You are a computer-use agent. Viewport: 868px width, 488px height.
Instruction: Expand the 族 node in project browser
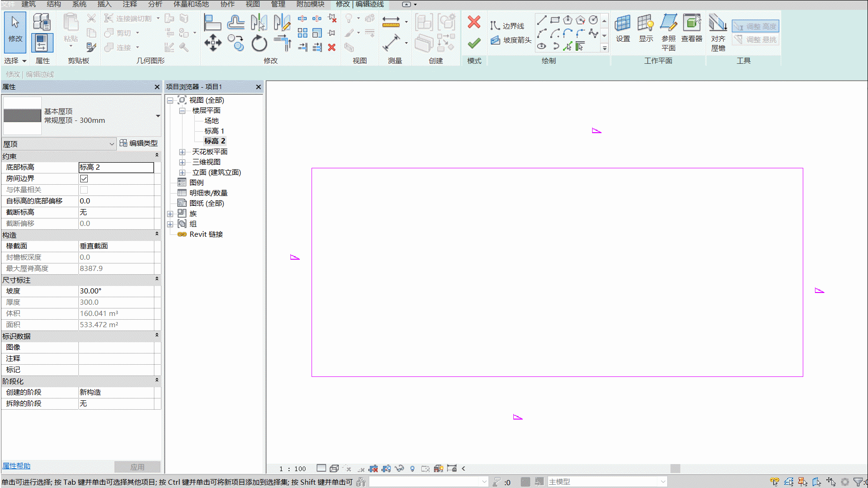pyautogui.click(x=170, y=214)
